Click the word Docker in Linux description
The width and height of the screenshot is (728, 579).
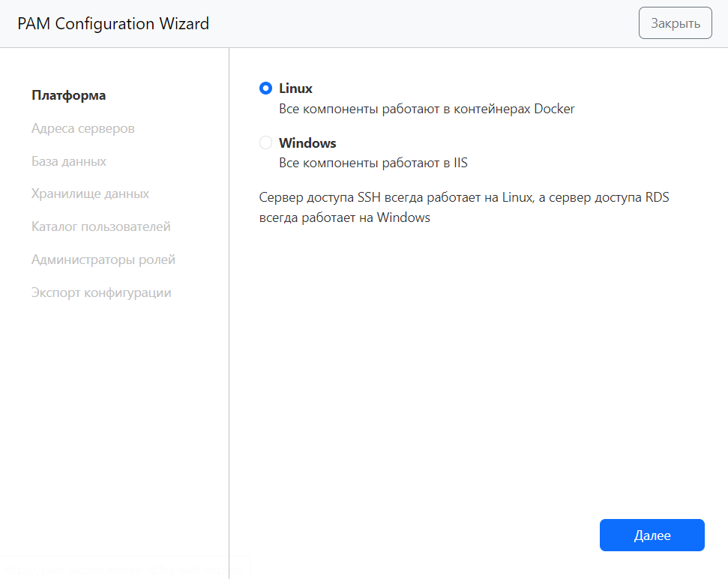point(554,109)
